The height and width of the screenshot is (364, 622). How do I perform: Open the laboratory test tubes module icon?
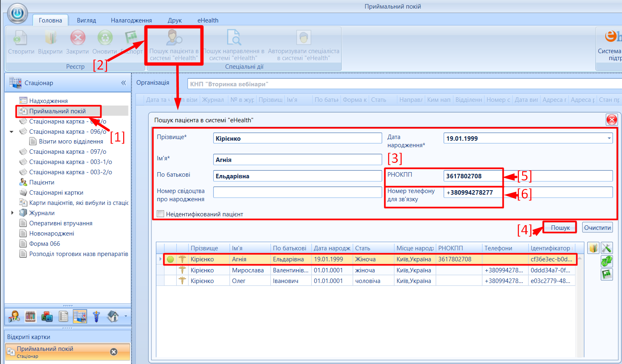click(x=30, y=316)
